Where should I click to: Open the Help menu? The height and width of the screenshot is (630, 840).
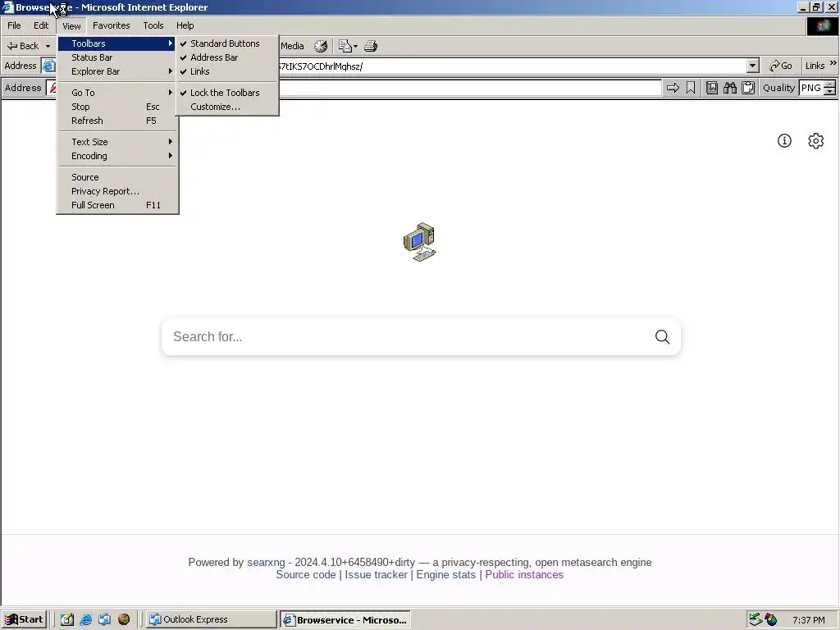tap(185, 25)
